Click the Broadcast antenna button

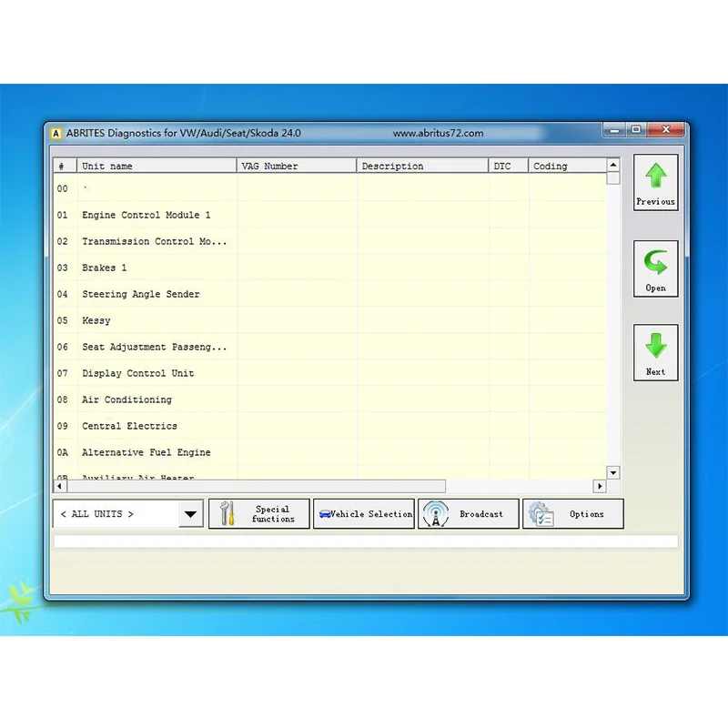coord(469,513)
